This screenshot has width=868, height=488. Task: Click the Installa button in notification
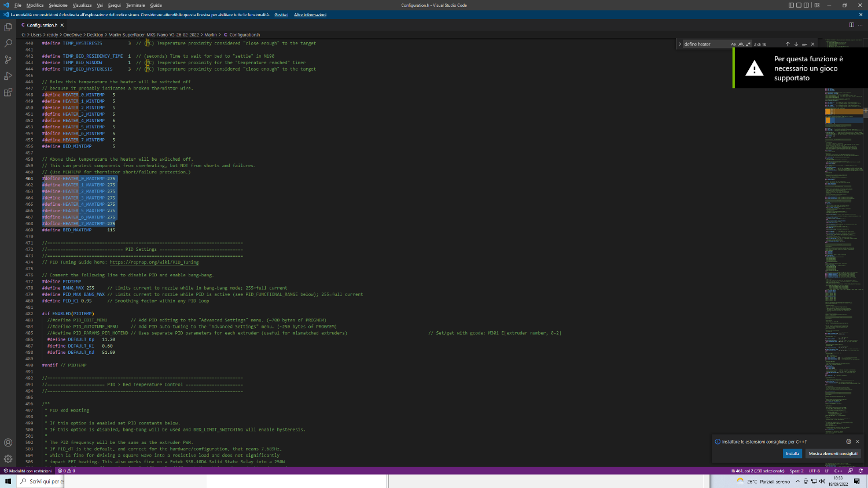792,453
